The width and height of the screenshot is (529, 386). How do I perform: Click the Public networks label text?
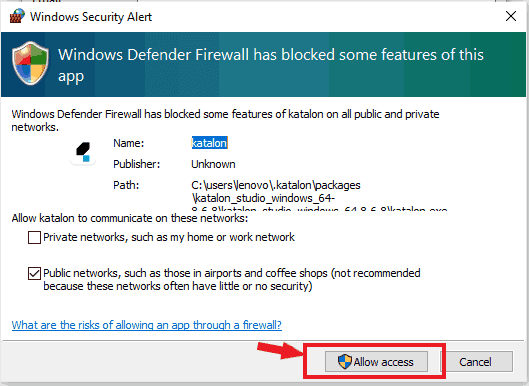[232, 279]
